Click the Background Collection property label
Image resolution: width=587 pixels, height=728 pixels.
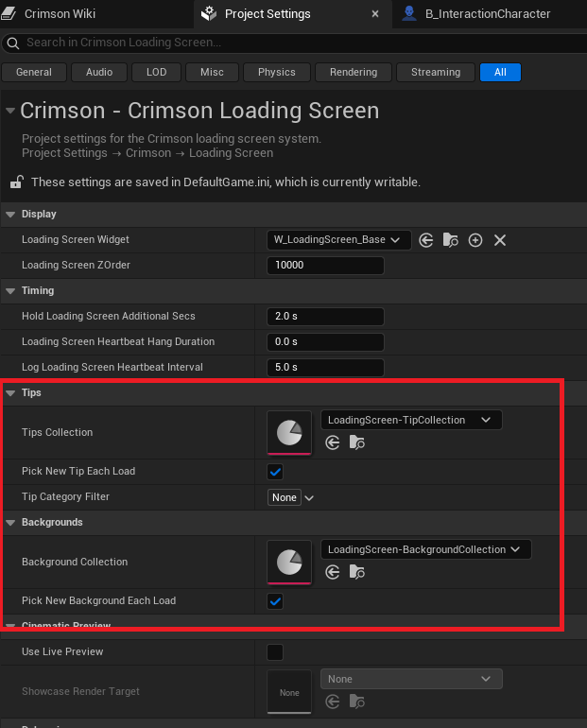coord(75,562)
